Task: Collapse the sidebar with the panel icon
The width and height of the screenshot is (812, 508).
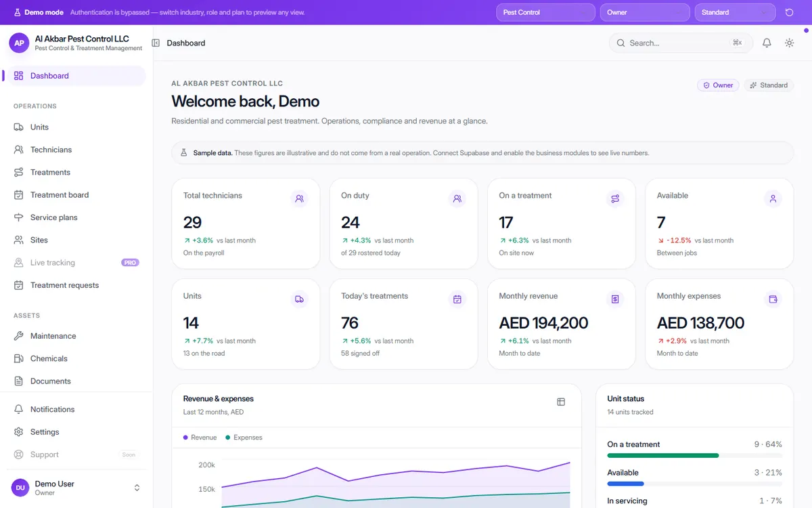Action: pos(156,43)
